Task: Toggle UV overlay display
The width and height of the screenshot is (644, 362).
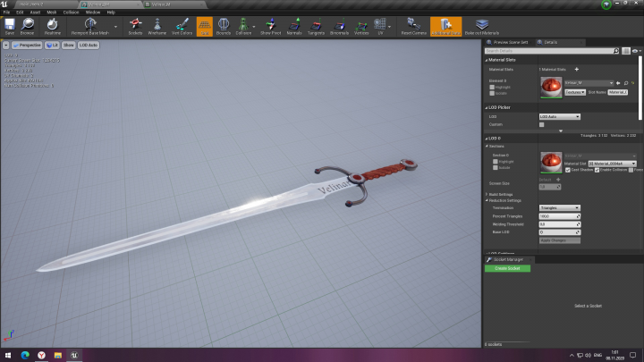Action: [380, 26]
